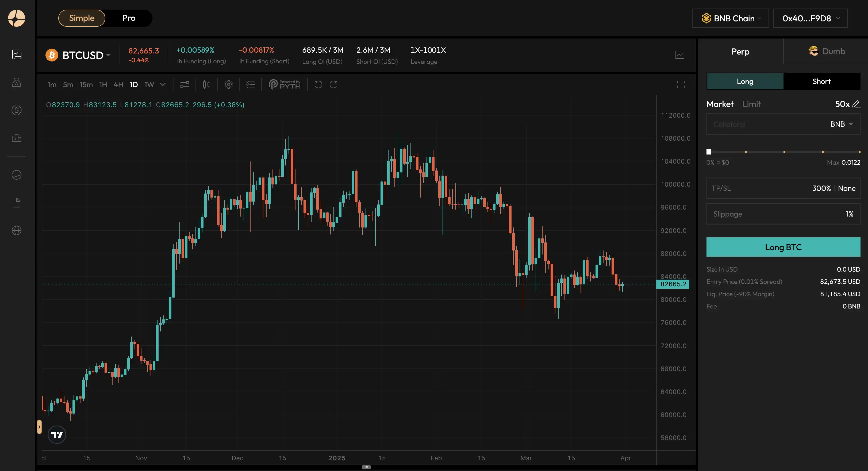Expand the BTCUSD pair selector
This screenshot has width=868, height=471.
[79, 55]
